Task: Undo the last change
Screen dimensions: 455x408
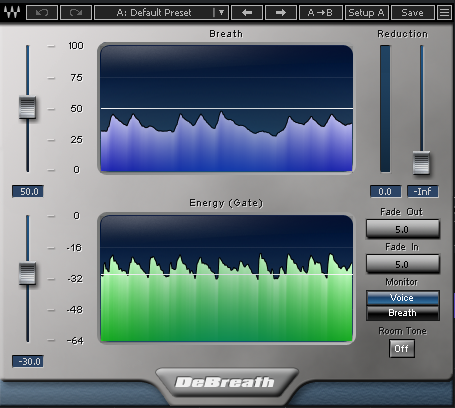Action: pyautogui.click(x=42, y=13)
